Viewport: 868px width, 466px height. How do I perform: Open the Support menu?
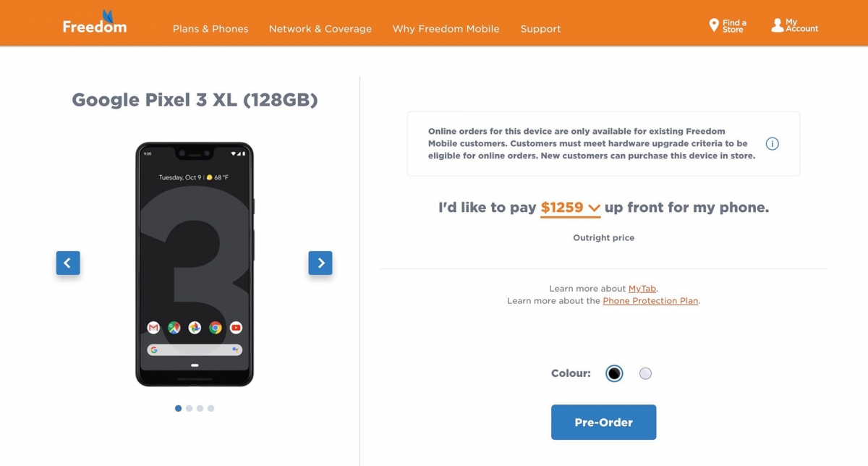click(540, 29)
